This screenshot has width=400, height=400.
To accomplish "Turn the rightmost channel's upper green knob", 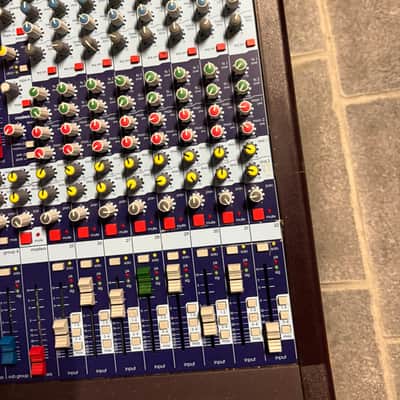I will [239, 66].
